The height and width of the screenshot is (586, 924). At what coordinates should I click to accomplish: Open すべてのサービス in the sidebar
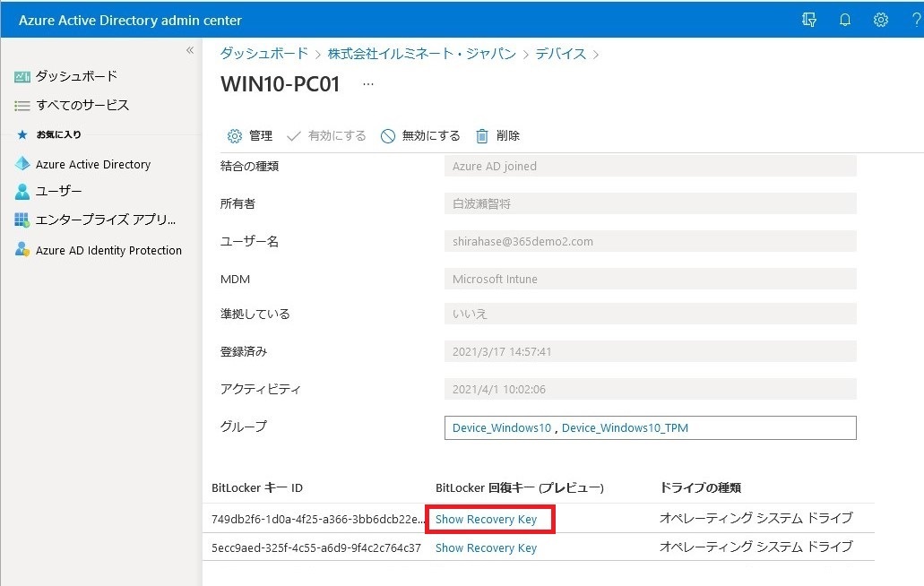point(82,106)
